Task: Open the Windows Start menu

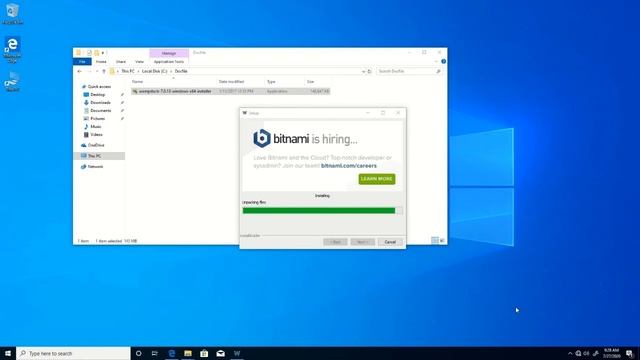Action: (x=8, y=353)
